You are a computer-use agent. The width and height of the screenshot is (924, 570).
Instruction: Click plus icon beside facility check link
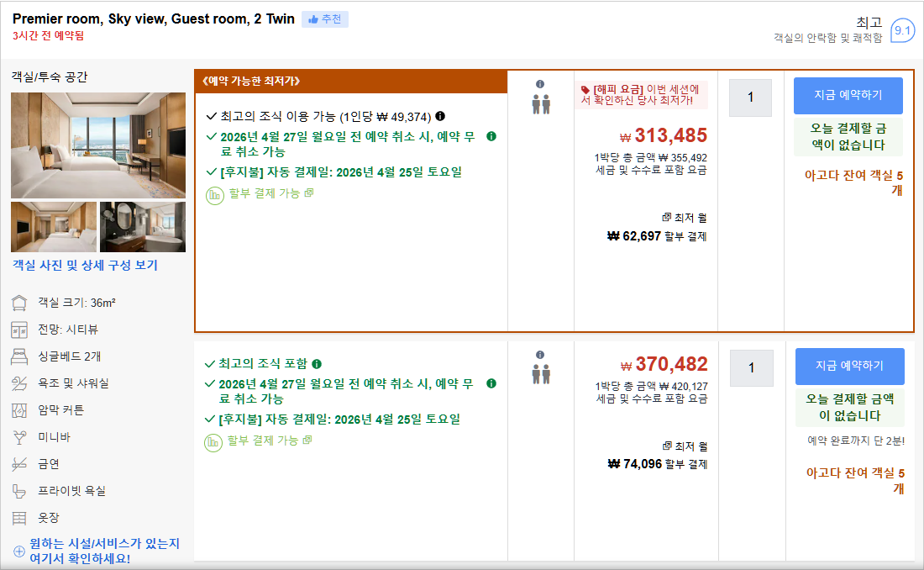[18, 552]
